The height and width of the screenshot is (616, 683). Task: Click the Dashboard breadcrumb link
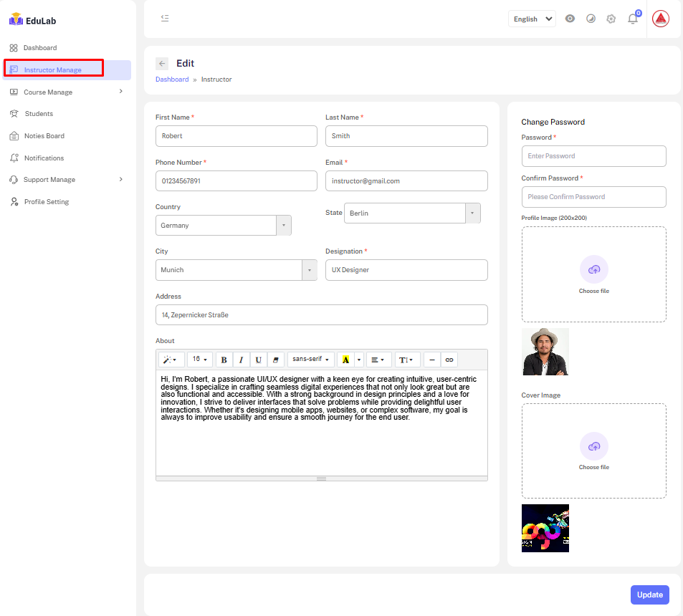pyautogui.click(x=172, y=80)
